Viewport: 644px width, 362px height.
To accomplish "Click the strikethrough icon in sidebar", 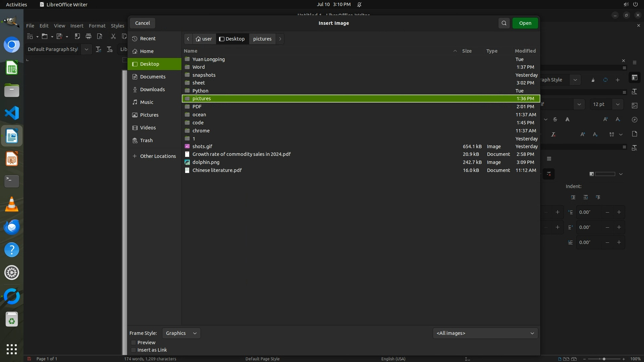I will (x=555, y=120).
